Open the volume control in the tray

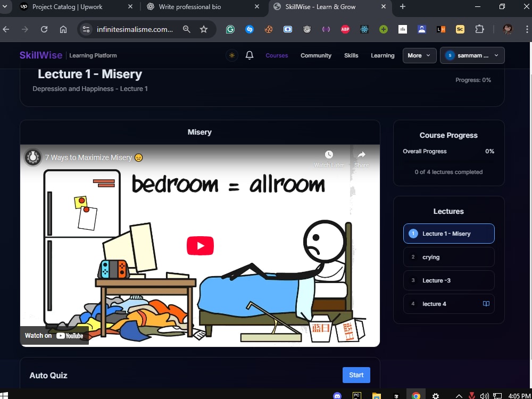pyautogui.click(x=485, y=396)
